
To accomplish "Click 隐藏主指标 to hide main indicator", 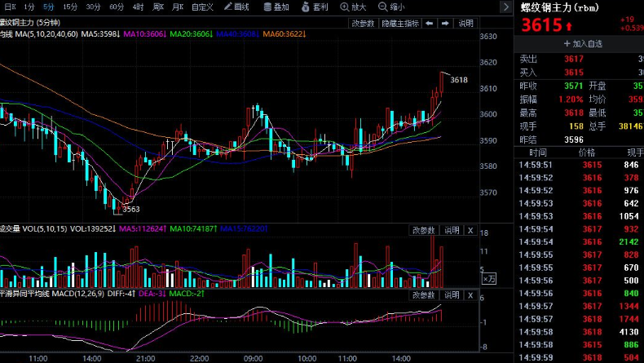I will click(x=400, y=24).
